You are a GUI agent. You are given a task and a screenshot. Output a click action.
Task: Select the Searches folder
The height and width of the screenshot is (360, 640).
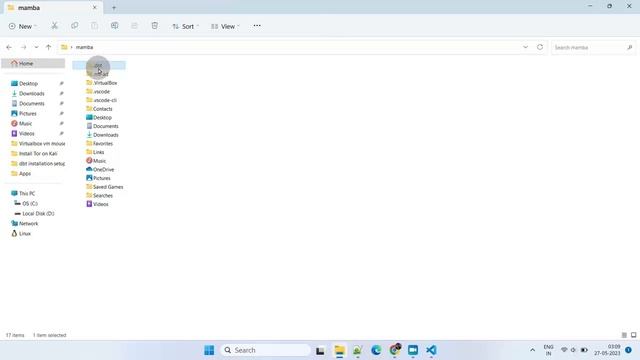click(100, 196)
